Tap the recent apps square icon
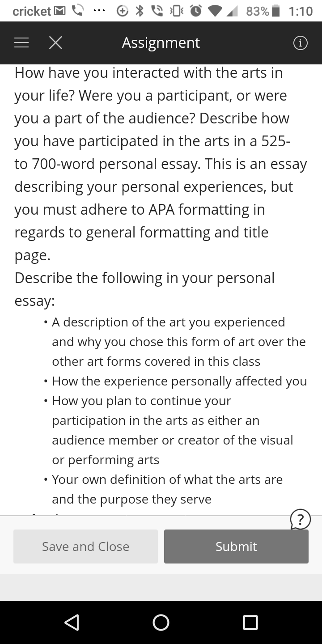This screenshot has height=644, width=322. (250, 622)
